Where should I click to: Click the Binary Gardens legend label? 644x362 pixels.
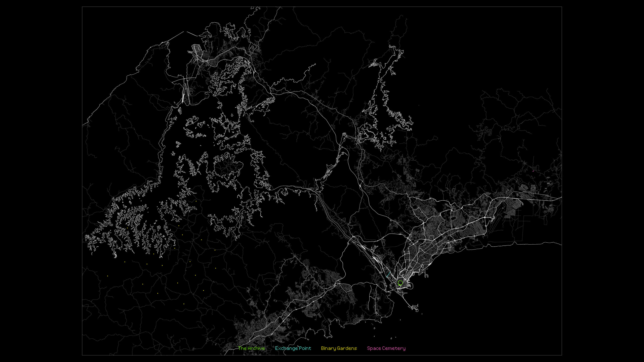(339, 348)
